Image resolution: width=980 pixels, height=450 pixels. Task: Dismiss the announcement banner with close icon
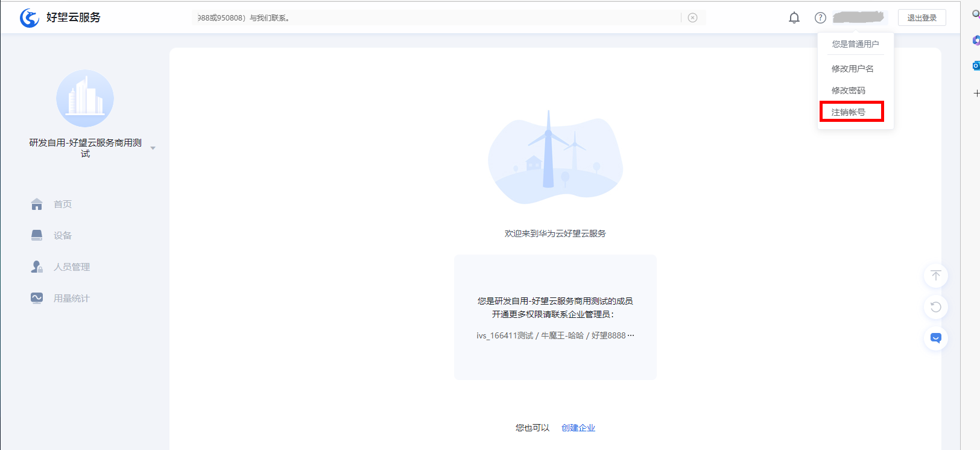pyautogui.click(x=693, y=18)
